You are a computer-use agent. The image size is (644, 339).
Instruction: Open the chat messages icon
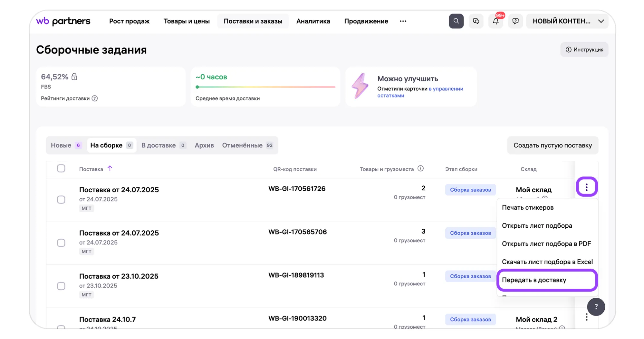pyautogui.click(x=476, y=21)
